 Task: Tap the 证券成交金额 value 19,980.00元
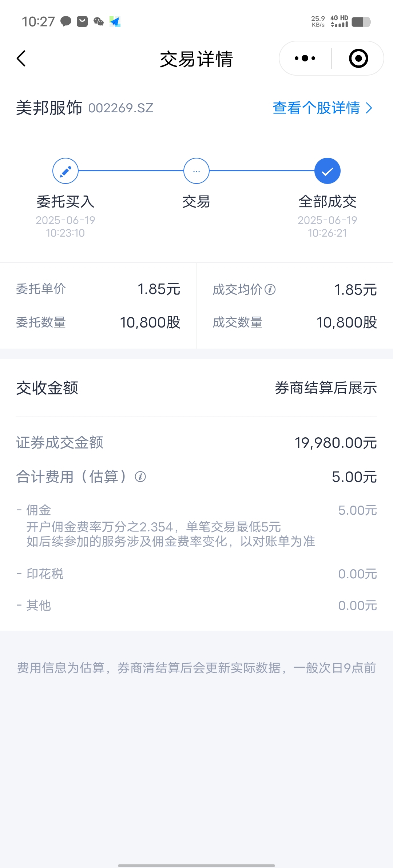coord(336,443)
